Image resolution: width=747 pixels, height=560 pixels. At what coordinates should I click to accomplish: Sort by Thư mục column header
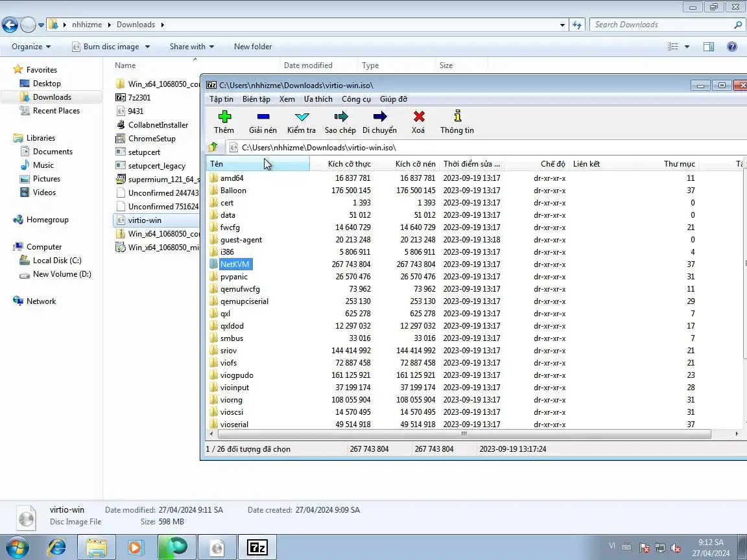tap(667, 164)
